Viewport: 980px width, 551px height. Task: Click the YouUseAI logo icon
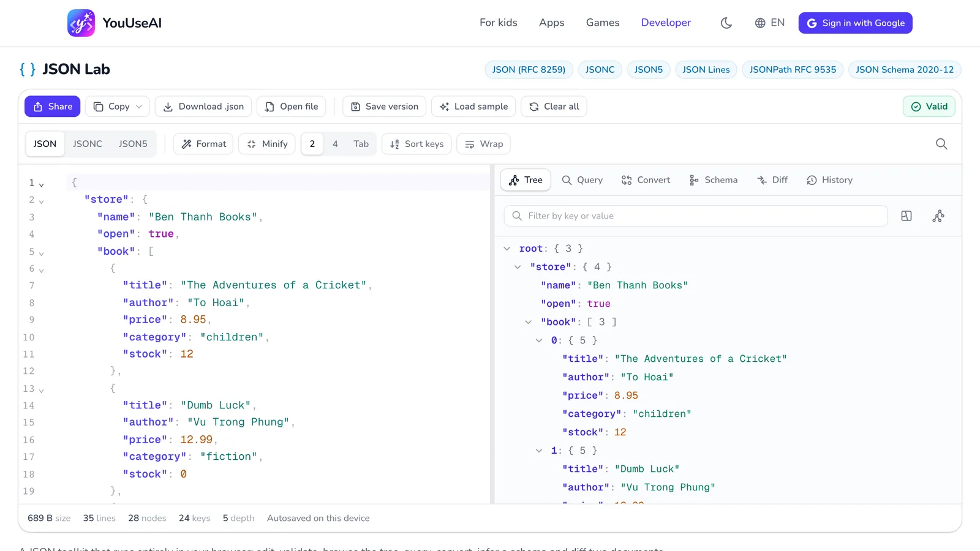click(x=81, y=23)
